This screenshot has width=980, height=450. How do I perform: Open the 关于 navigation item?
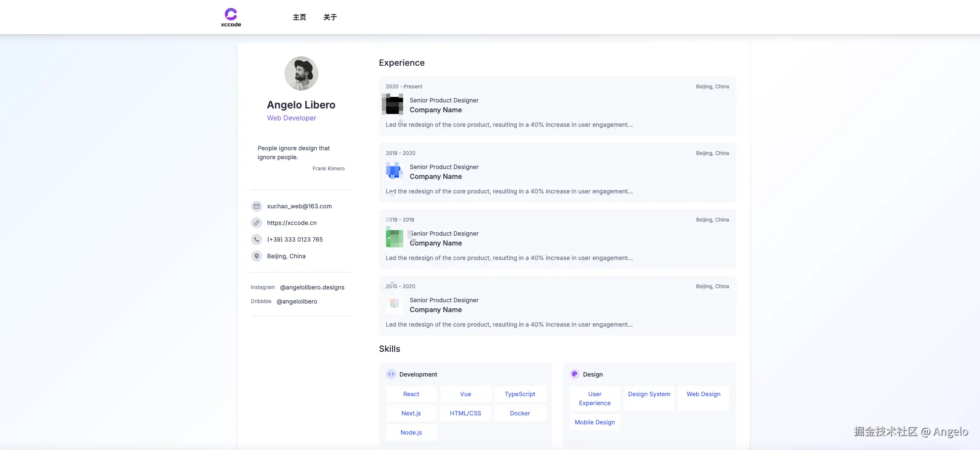pos(330,17)
